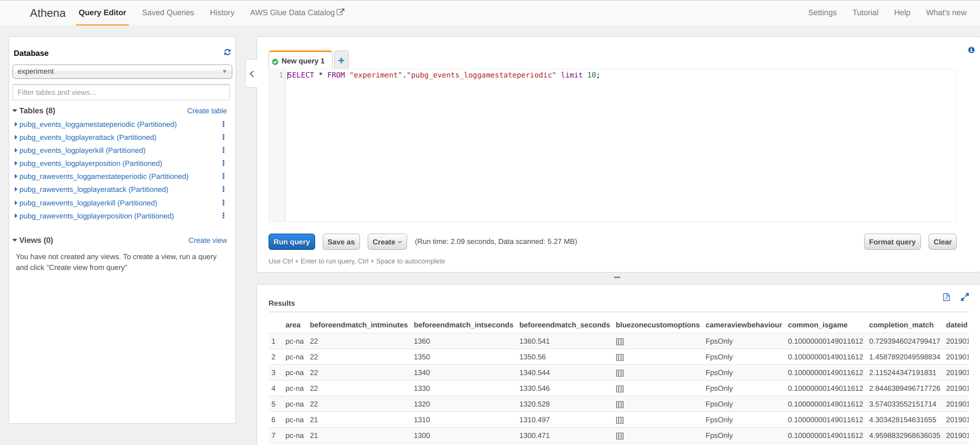The height and width of the screenshot is (445, 980).
Task: Collapse the left sidebar with the chevron
Action: pyautogui.click(x=252, y=74)
